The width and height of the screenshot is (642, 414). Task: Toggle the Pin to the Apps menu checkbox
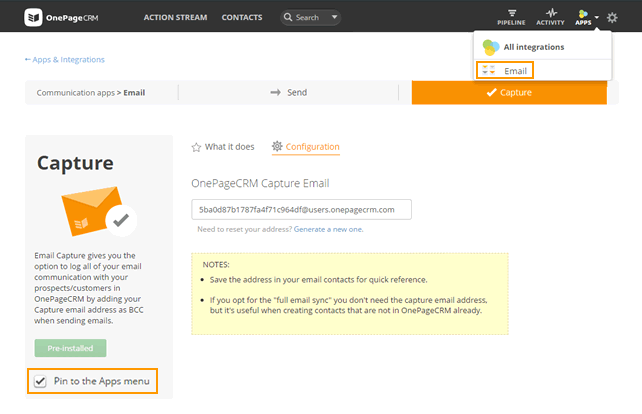coord(40,381)
